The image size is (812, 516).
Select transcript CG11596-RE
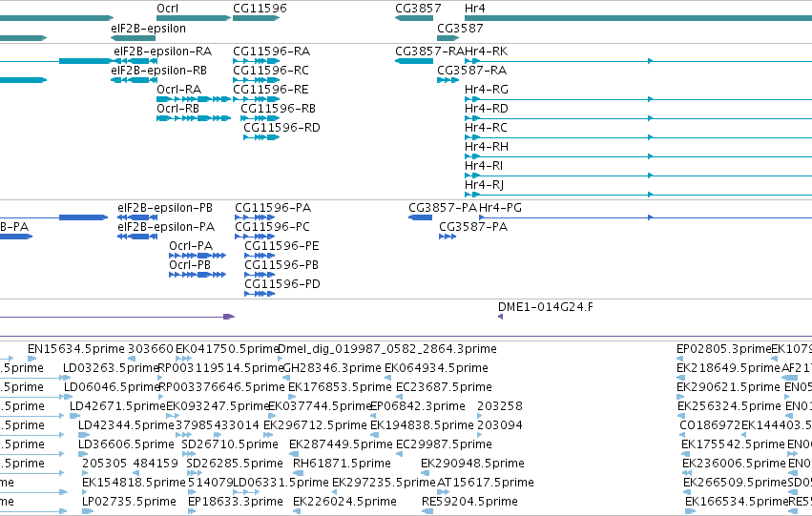pos(271,90)
